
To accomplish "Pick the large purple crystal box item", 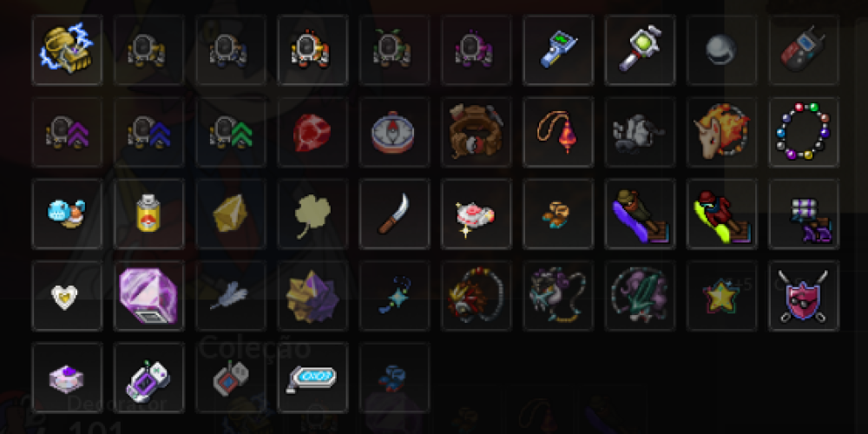I will pyautogui.click(x=149, y=296).
